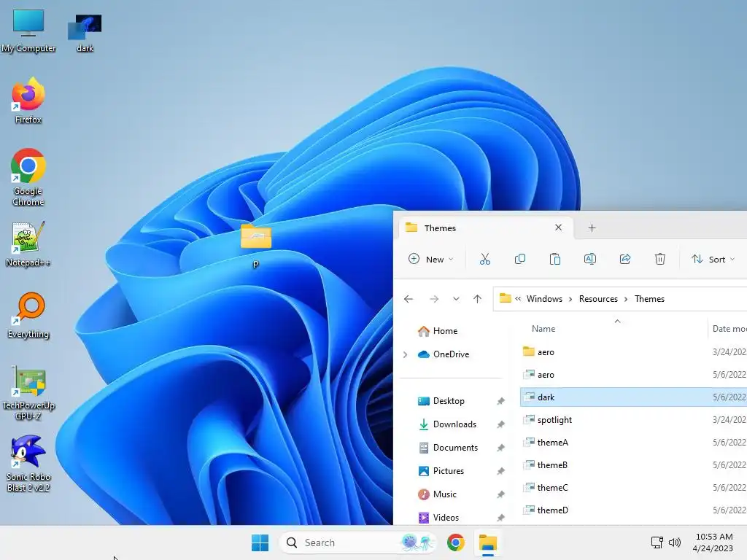The image size is (747, 560).
Task: Select OneDrive in the navigation pane
Action: pyautogui.click(x=443, y=354)
